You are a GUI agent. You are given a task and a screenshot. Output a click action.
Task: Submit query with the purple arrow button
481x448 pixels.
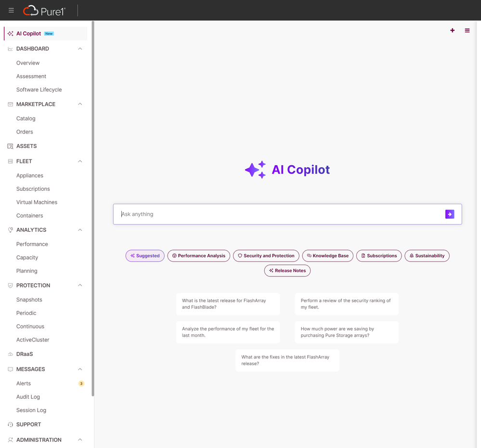[449, 214]
